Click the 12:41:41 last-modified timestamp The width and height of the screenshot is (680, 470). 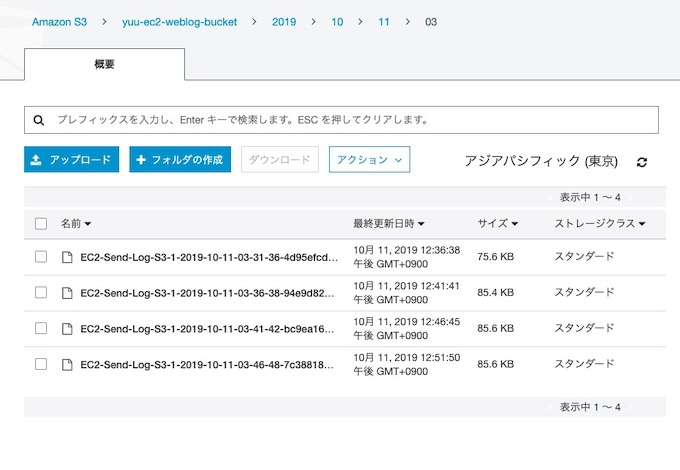(x=406, y=293)
